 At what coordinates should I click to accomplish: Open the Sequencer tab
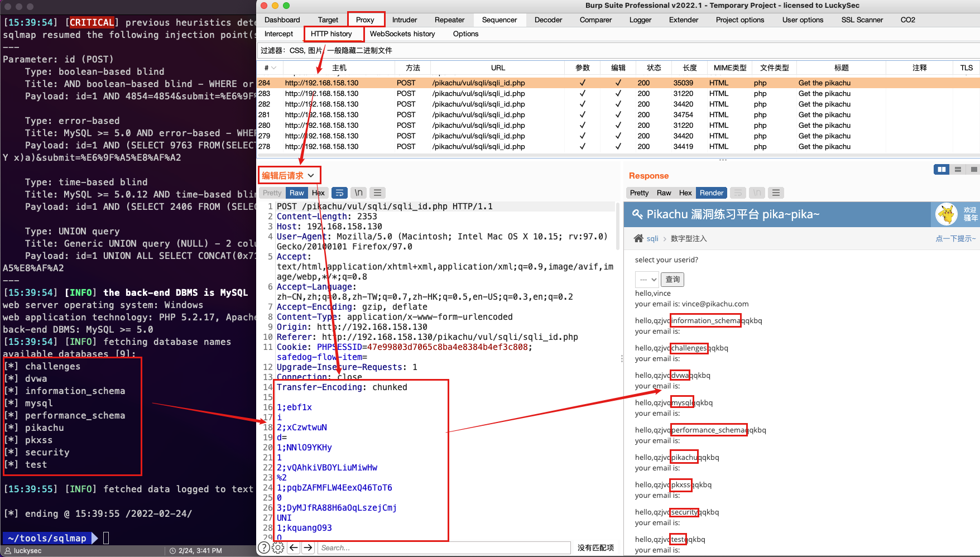499,20
